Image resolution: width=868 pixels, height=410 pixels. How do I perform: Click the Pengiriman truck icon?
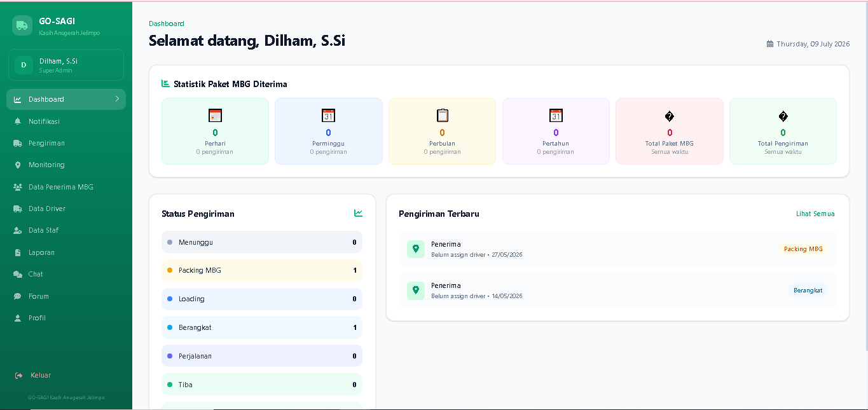tap(18, 143)
